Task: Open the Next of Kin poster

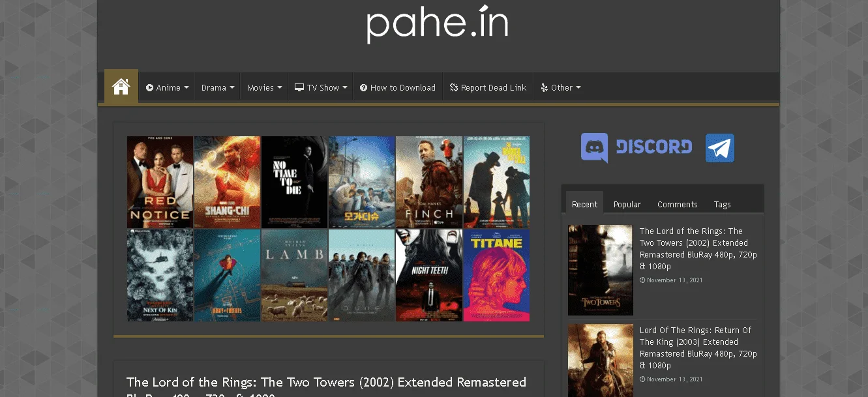Action: pos(160,275)
